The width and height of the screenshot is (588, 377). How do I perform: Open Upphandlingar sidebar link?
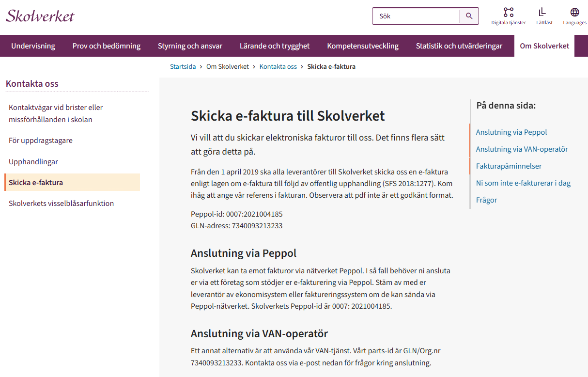click(x=33, y=162)
